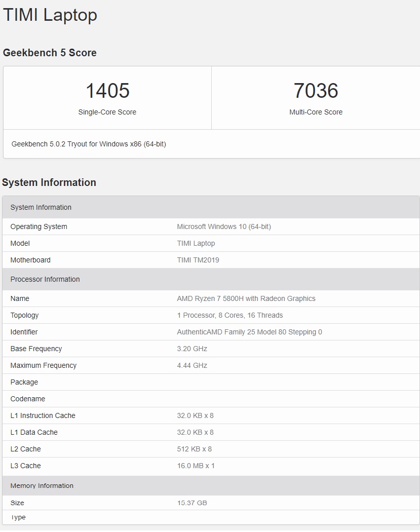The height and width of the screenshot is (532, 420).
Task: Click the Microsoft Windows 10 (64-bit) value
Action: pyautogui.click(x=224, y=226)
